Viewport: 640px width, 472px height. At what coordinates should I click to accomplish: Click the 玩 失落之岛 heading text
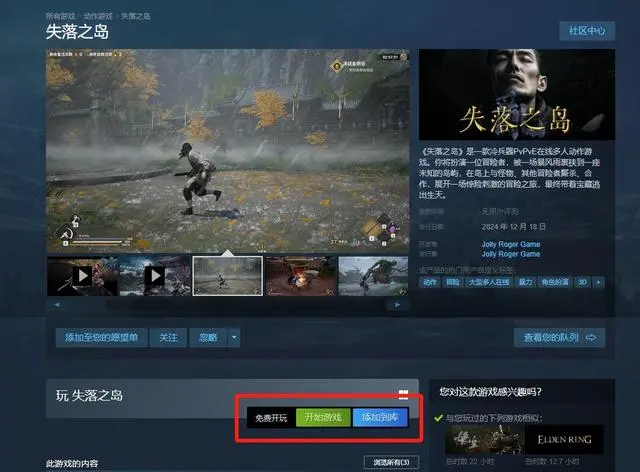coord(89,395)
